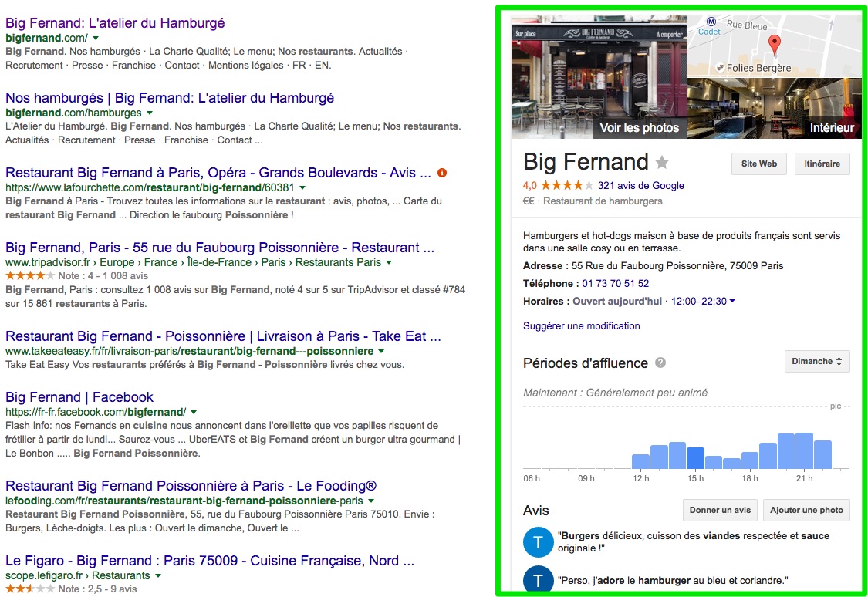The width and height of the screenshot is (868, 597).
Task: Click the "Big Fernand" panel heading
Action: tap(586, 161)
